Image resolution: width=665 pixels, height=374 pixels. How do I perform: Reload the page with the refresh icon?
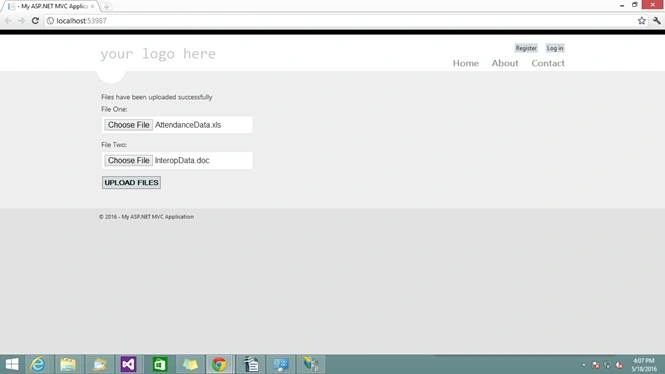coord(35,21)
